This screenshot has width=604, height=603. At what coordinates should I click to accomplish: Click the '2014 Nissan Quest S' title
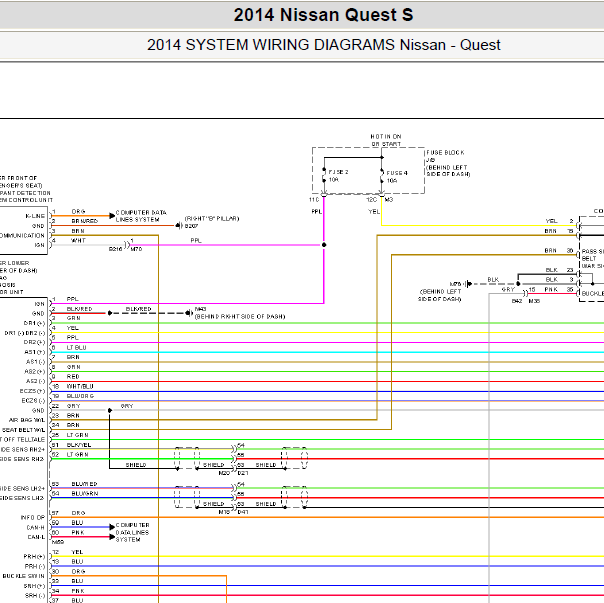click(323, 15)
